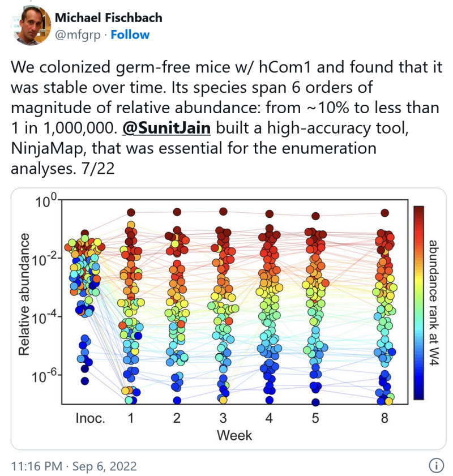Select the 'Inoc.' x-axis label
453x476 pixels.
click(91, 419)
